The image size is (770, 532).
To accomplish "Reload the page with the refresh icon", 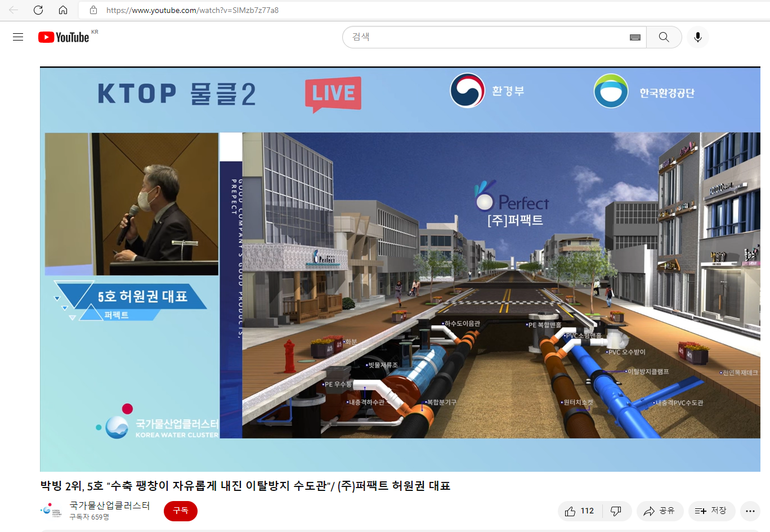I will (38, 10).
